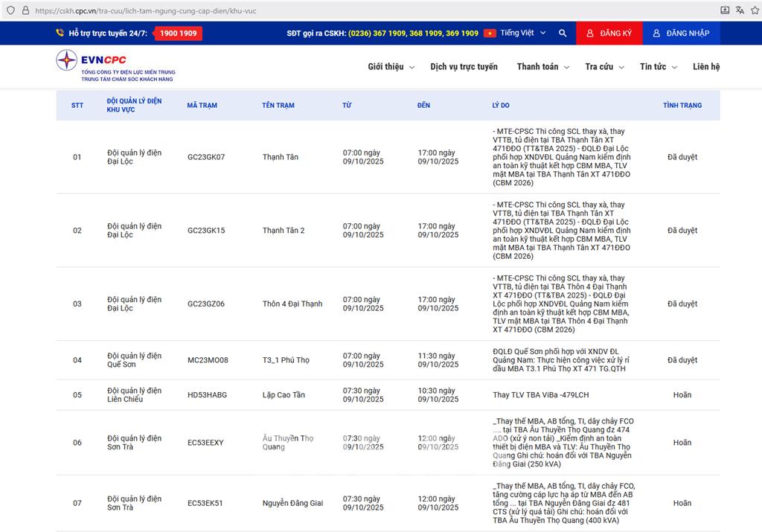762x532 pixels.
Task: Click the Vietnamese flag icon
Action: pos(490,33)
